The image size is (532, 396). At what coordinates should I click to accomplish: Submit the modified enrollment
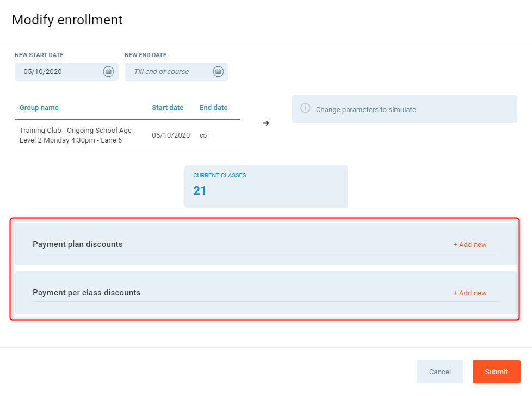coord(496,372)
